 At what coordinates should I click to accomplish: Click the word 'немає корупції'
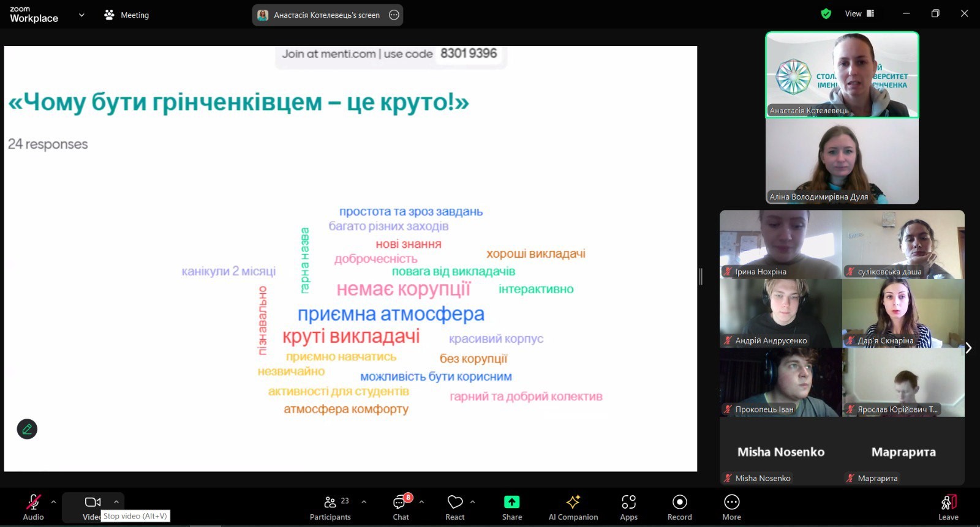pyautogui.click(x=404, y=289)
